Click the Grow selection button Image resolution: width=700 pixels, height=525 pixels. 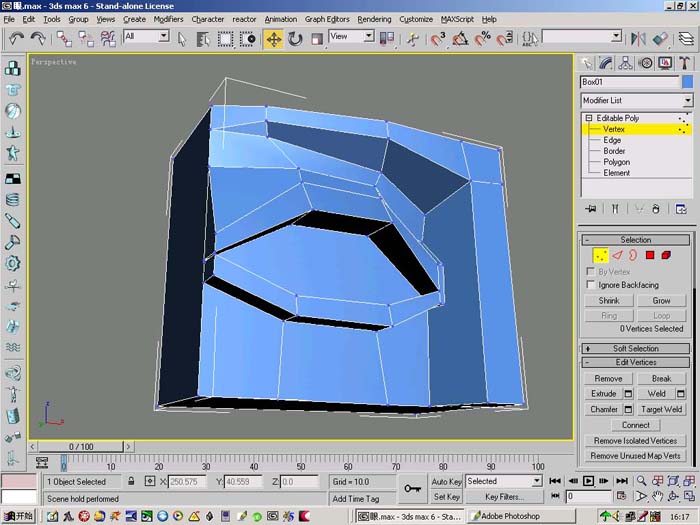pos(661,300)
